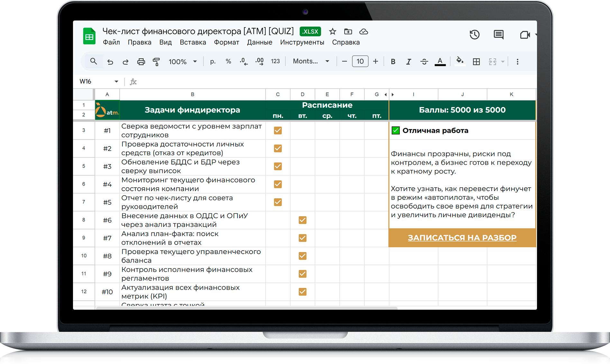Uncheck Monday checkbox for task #1
Viewport: 610px width, 364px height.
point(278,130)
